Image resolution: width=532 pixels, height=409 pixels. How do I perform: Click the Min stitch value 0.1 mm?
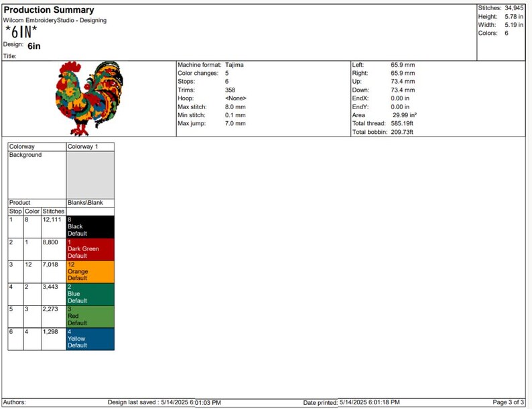click(x=235, y=115)
